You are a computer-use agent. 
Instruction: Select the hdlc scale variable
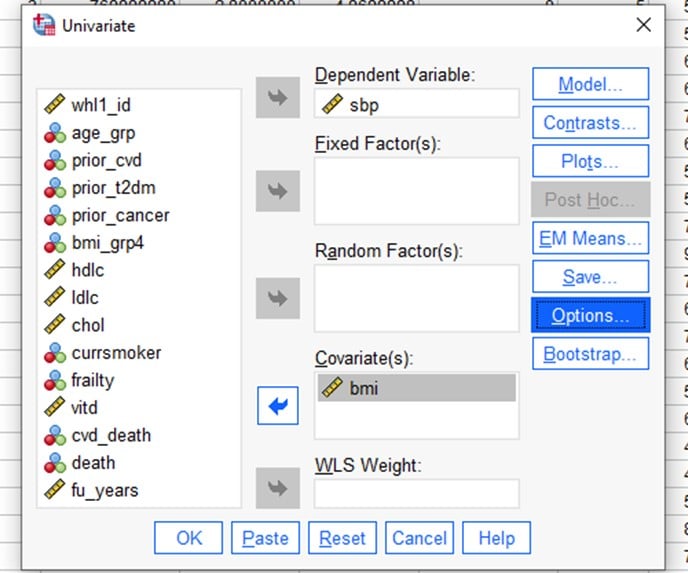(x=87, y=270)
